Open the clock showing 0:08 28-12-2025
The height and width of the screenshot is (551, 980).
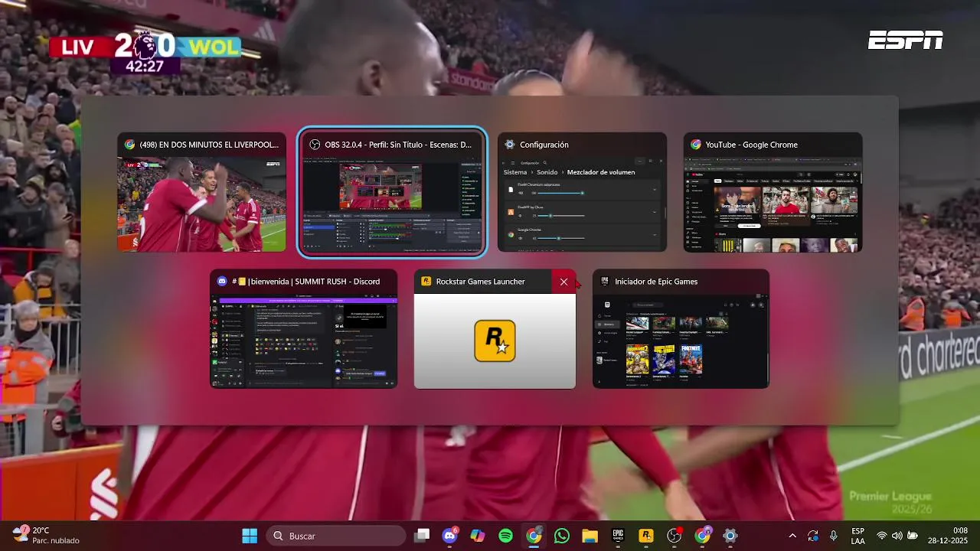point(948,536)
